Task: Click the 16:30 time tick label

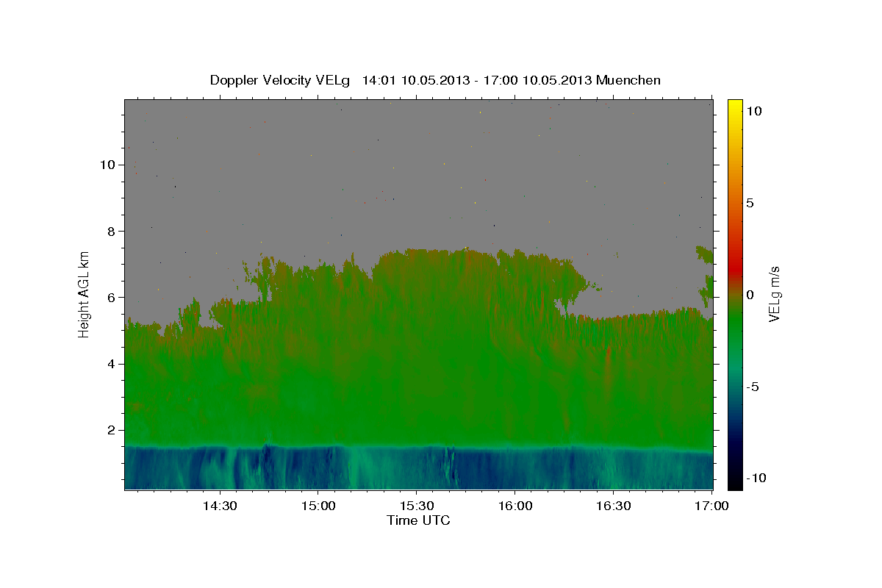Action: click(x=613, y=506)
